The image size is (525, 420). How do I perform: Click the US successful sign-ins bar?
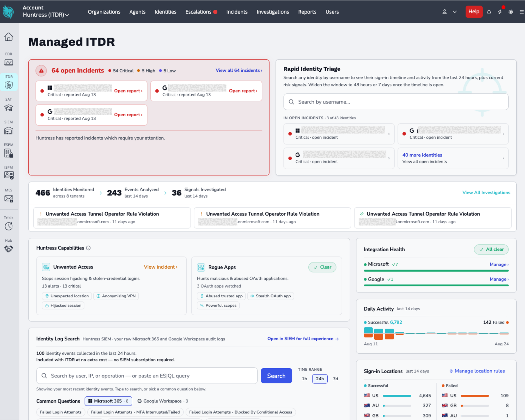tap(397, 396)
